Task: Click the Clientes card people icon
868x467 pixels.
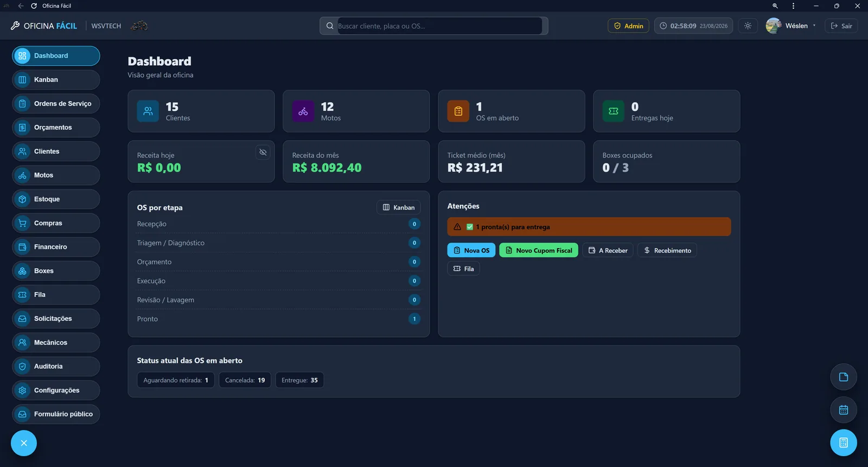Action: click(148, 111)
